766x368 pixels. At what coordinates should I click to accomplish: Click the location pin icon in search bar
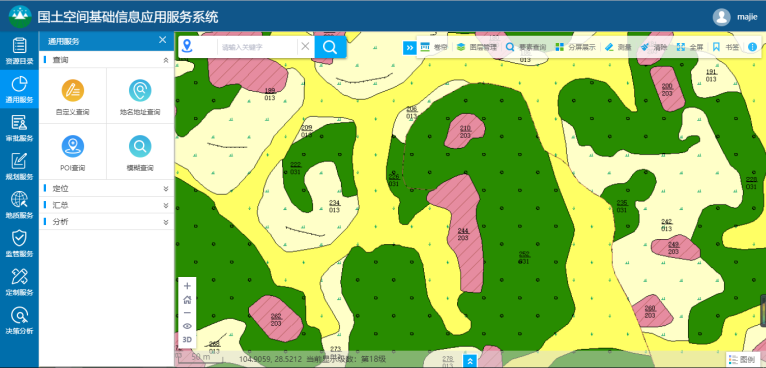[187, 46]
